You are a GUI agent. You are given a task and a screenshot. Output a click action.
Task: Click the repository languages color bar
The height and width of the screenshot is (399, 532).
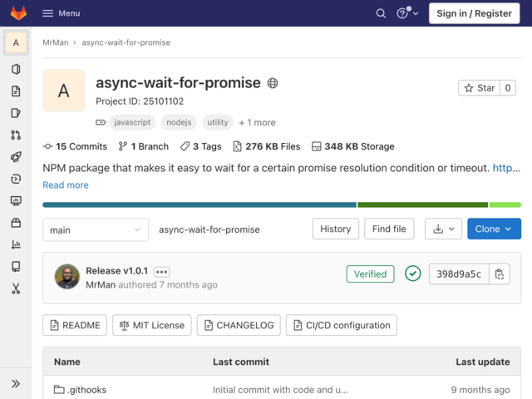pos(282,204)
